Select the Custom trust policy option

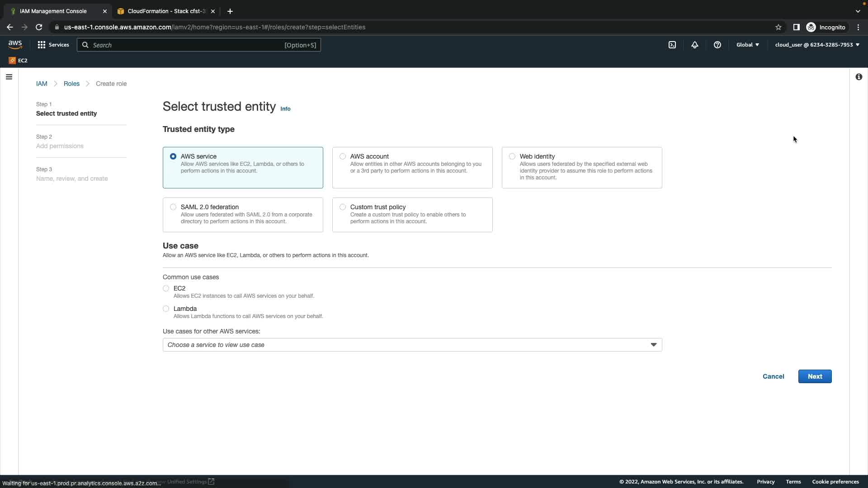tap(343, 207)
